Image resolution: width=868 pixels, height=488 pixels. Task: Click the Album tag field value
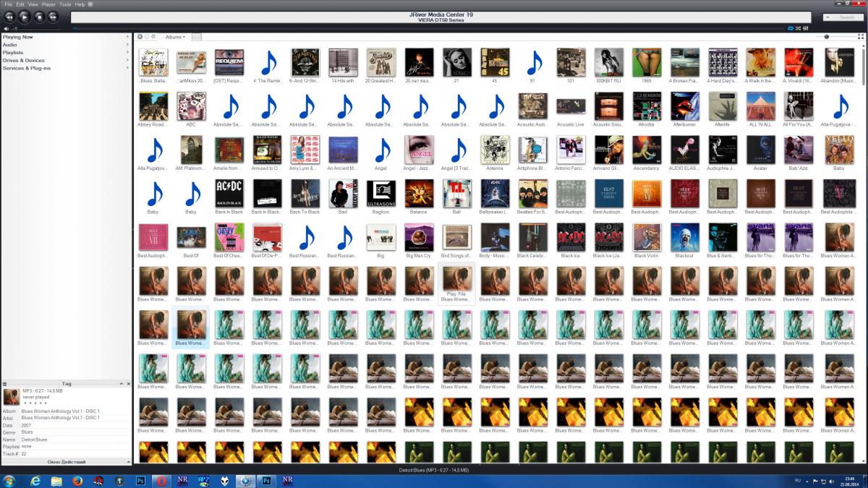tap(61, 411)
